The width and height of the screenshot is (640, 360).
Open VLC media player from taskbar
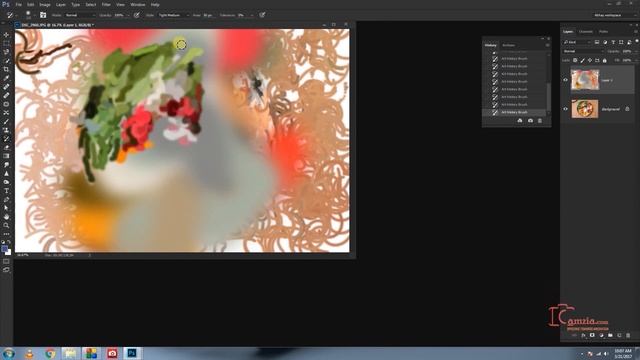click(29, 353)
